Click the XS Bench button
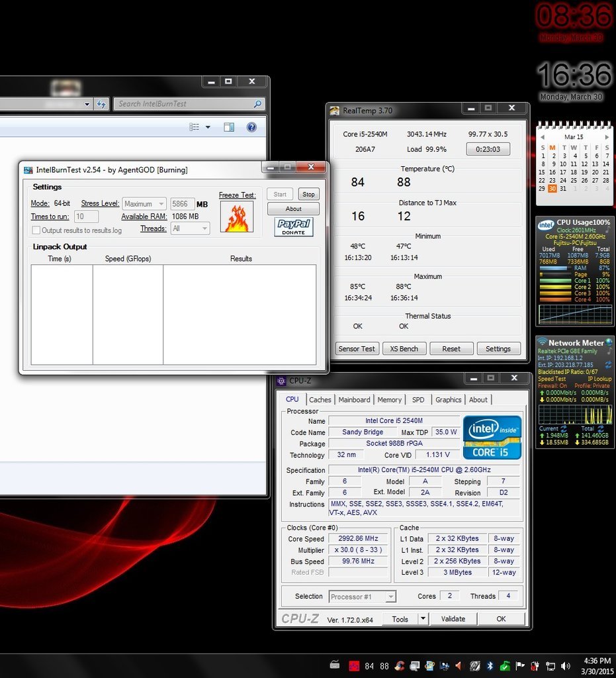This screenshot has width=616, height=678. (404, 348)
